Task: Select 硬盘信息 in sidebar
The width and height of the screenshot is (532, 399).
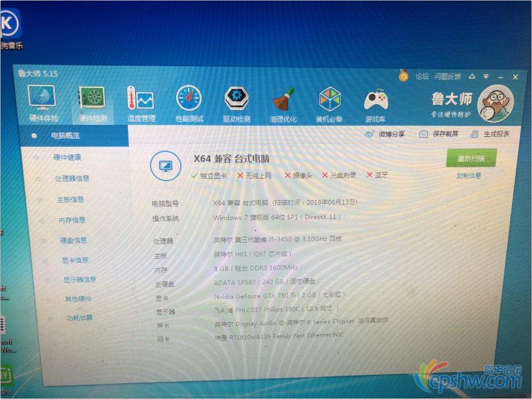Action: 74,240
